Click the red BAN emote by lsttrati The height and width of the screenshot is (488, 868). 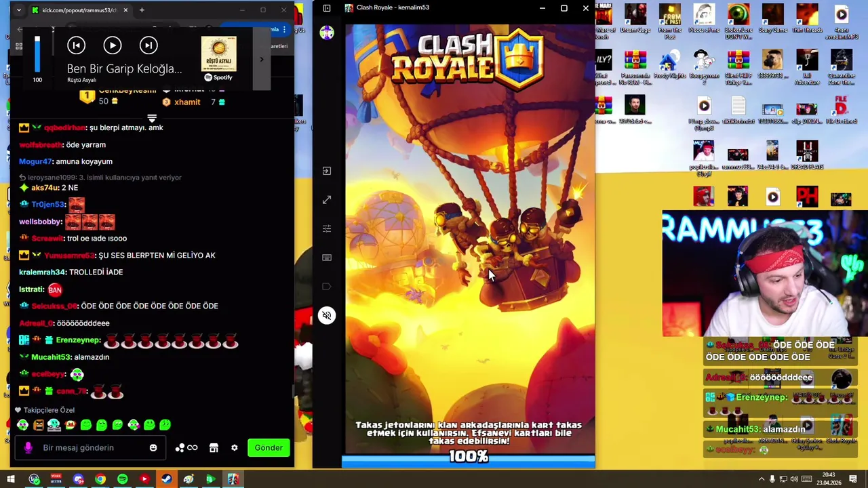tap(55, 289)
